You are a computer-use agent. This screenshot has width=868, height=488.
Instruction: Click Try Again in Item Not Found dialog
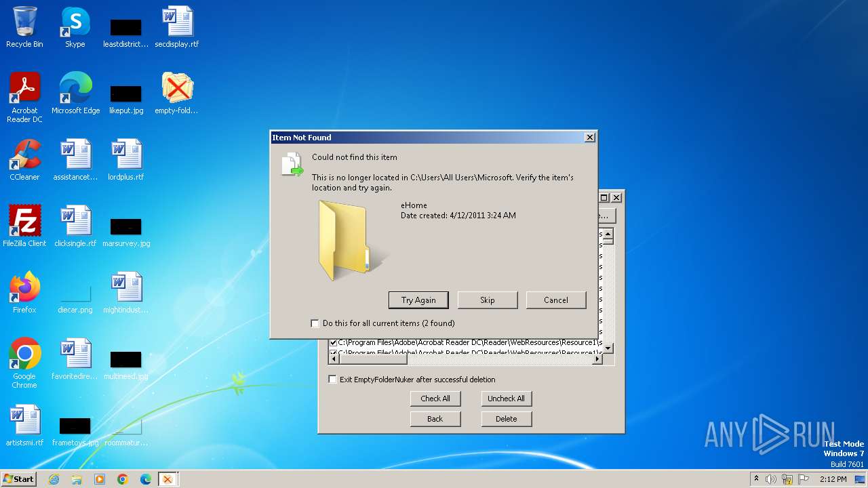(418, 300)
